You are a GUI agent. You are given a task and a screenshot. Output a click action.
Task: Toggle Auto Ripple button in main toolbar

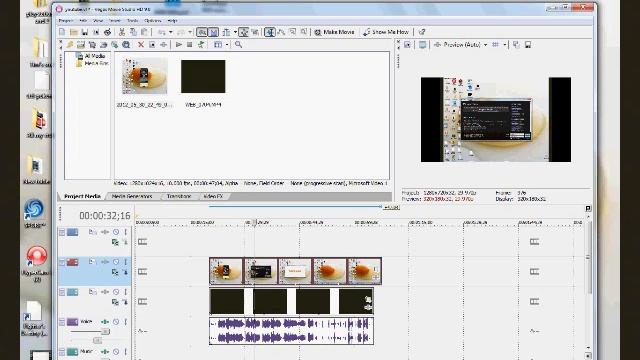226,32
